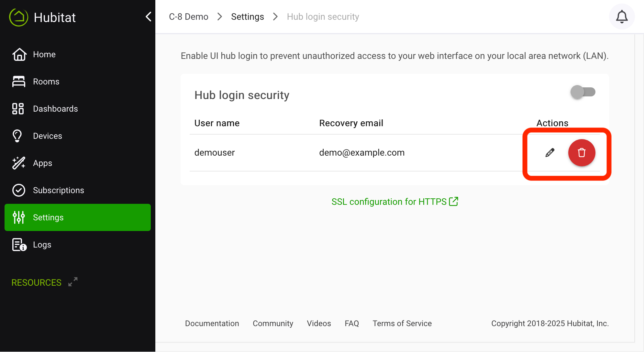Screen dimensions: 644x352
Task: Expand the RESOURCES section arrows
Action: 73,282
